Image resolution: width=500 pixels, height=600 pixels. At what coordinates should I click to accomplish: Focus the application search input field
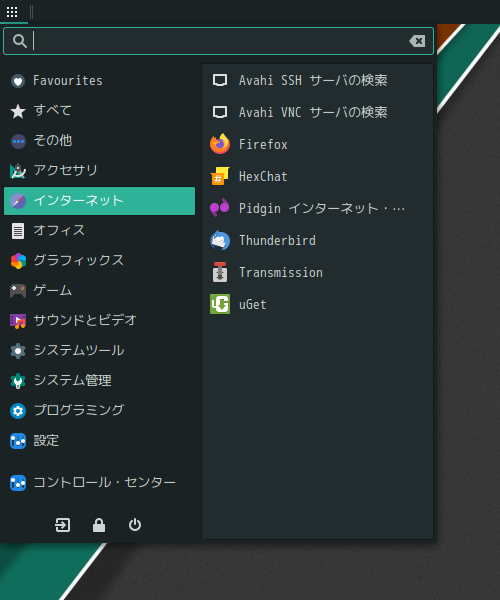click(218, 41)
